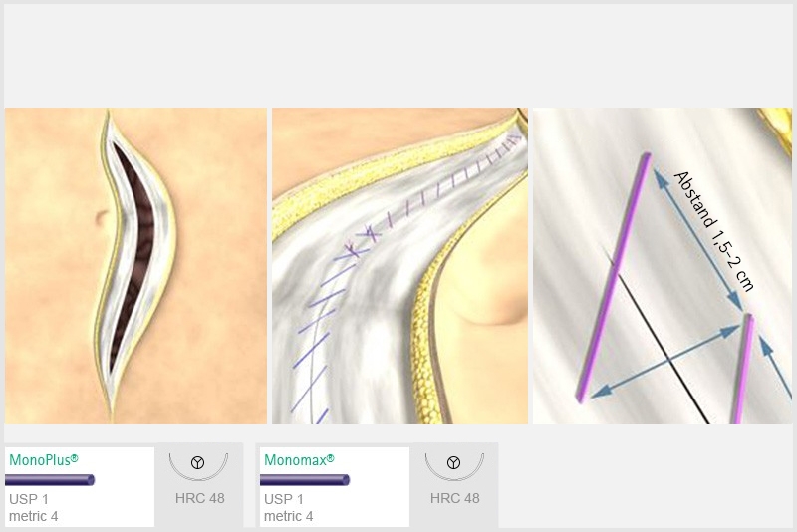This screenshot has height=532, width=797.
Task: Click the Monomax needle cross-section icon
Action: pyautogui.click(x=454, y=462)
